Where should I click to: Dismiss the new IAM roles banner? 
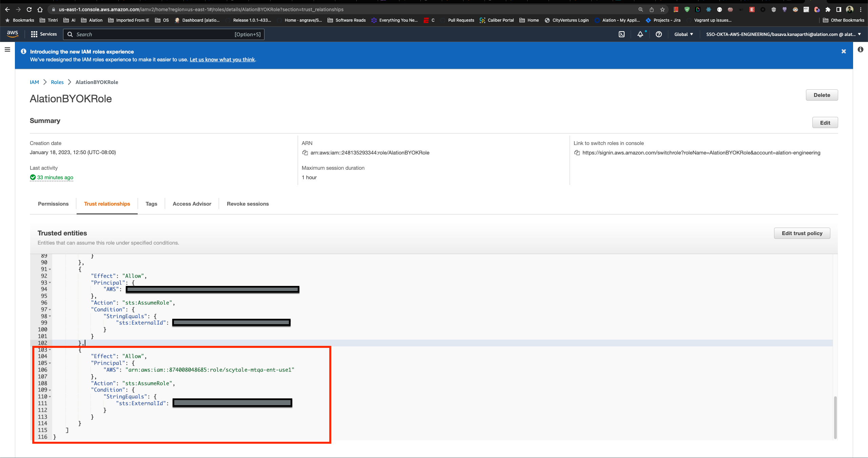(x=844, y=51)
